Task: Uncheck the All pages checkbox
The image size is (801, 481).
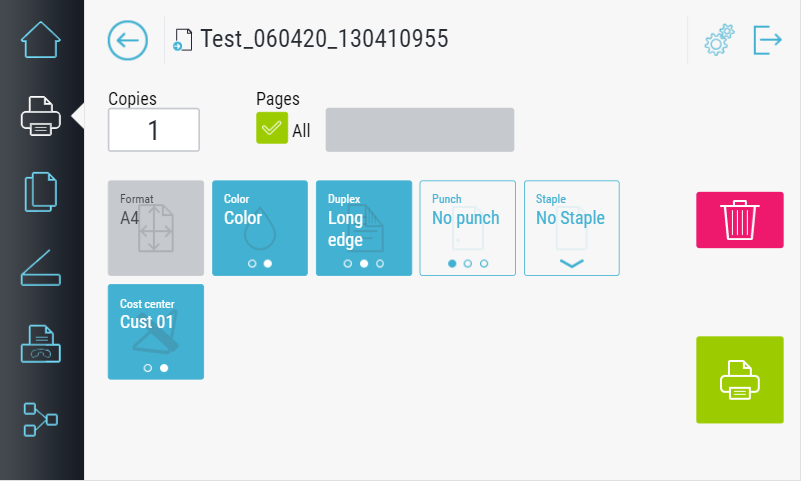Action: (272, 129)
